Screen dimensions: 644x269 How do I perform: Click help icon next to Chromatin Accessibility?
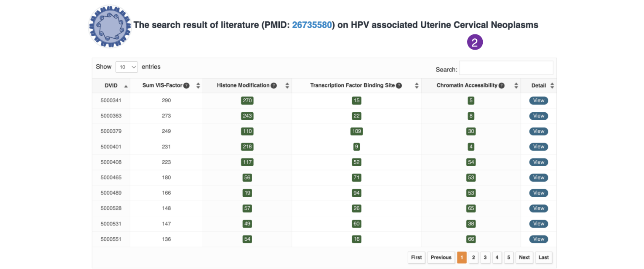[502, 86]
